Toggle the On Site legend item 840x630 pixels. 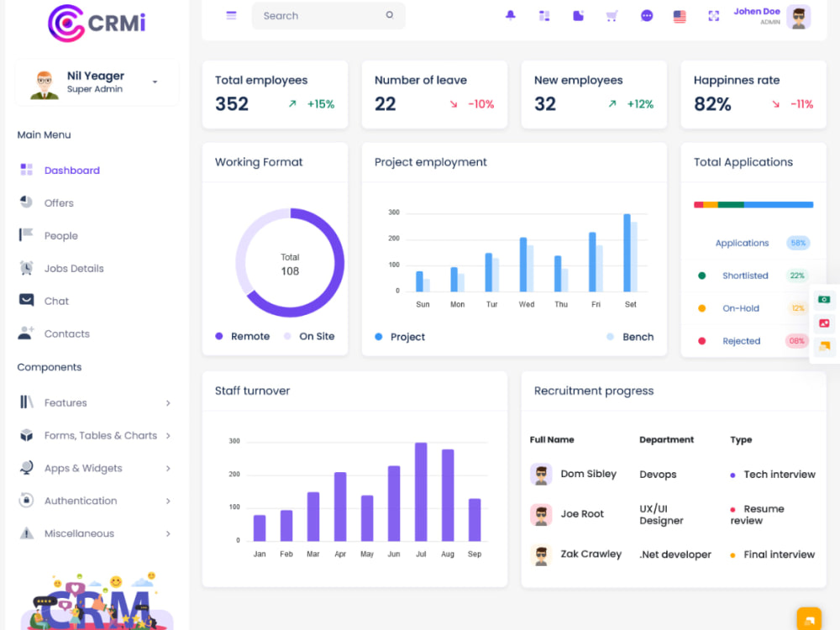coord(309,336)
